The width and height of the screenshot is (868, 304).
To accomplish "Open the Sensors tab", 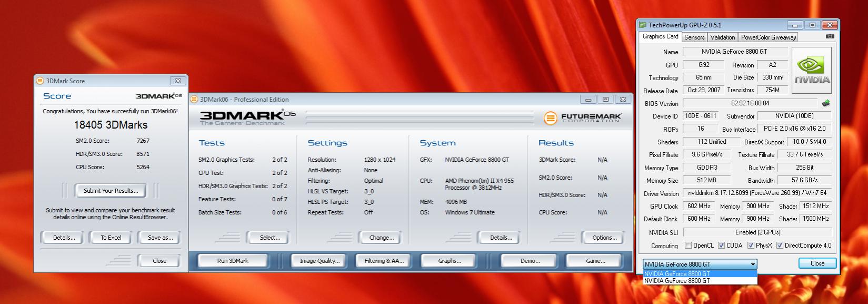I will click(694, 37).
